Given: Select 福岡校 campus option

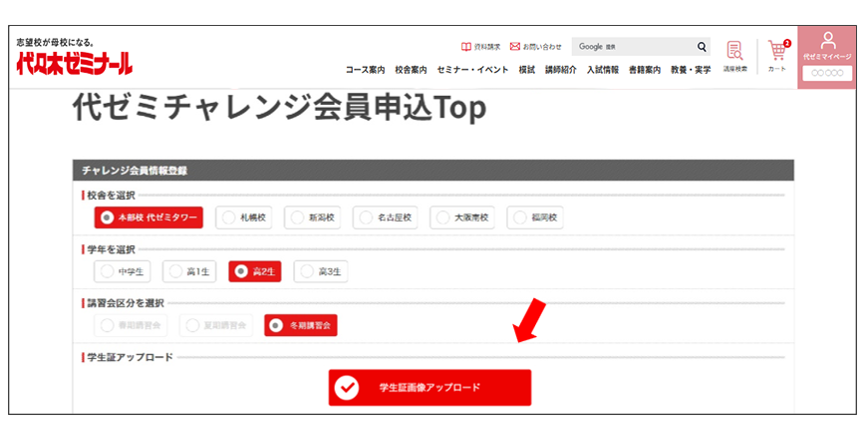Looking at the screenshot, I should pos(536,217).
